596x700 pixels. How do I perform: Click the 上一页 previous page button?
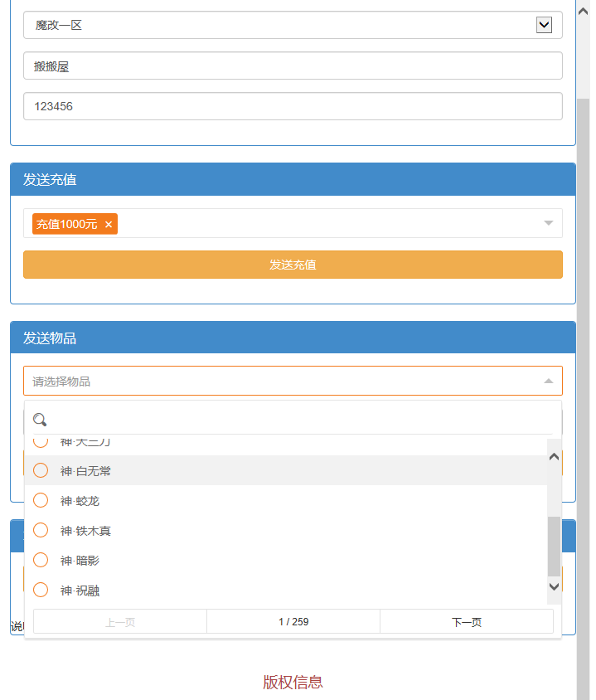[120, 622]
